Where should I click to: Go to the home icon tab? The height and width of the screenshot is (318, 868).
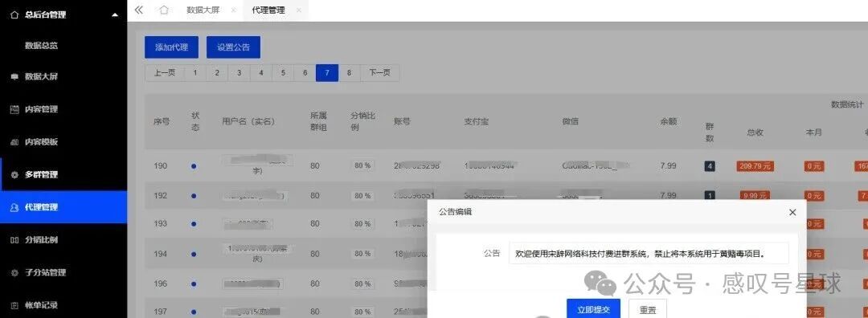(x=163, y=10)
